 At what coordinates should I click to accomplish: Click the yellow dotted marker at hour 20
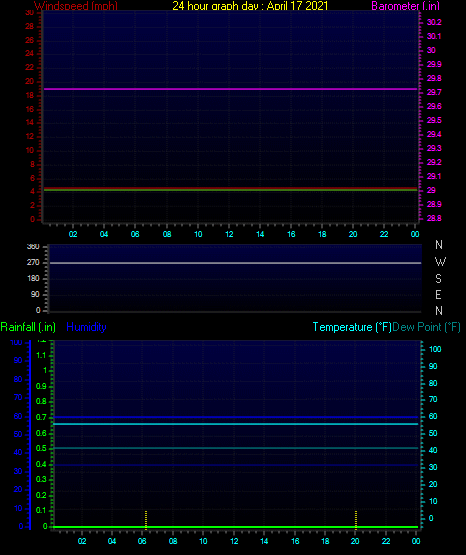356,519
